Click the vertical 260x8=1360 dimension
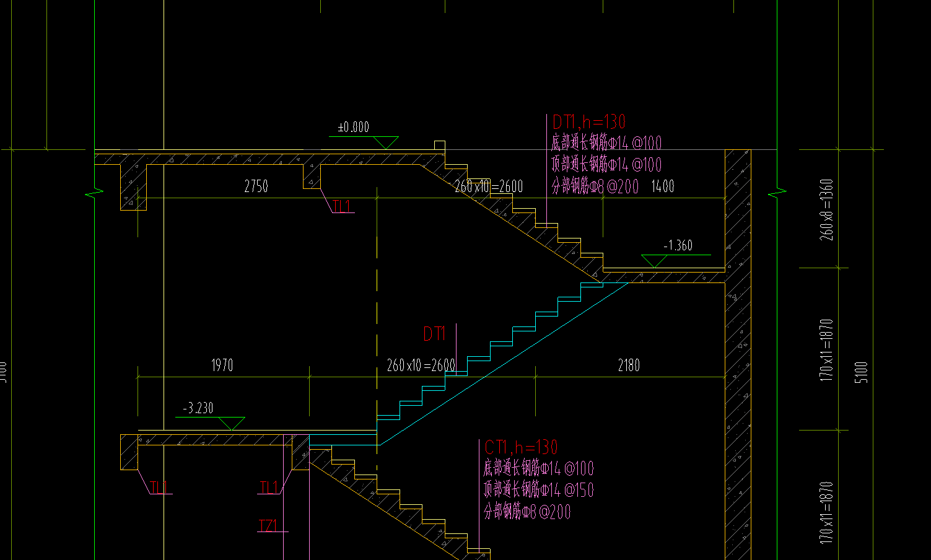Image resolution: width=931 pixels, height=560 pixels. click(x=827, y=210)
